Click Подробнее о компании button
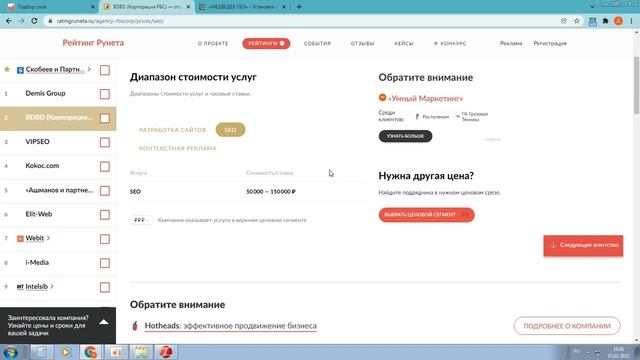640x360 pixels. point(567,326)
